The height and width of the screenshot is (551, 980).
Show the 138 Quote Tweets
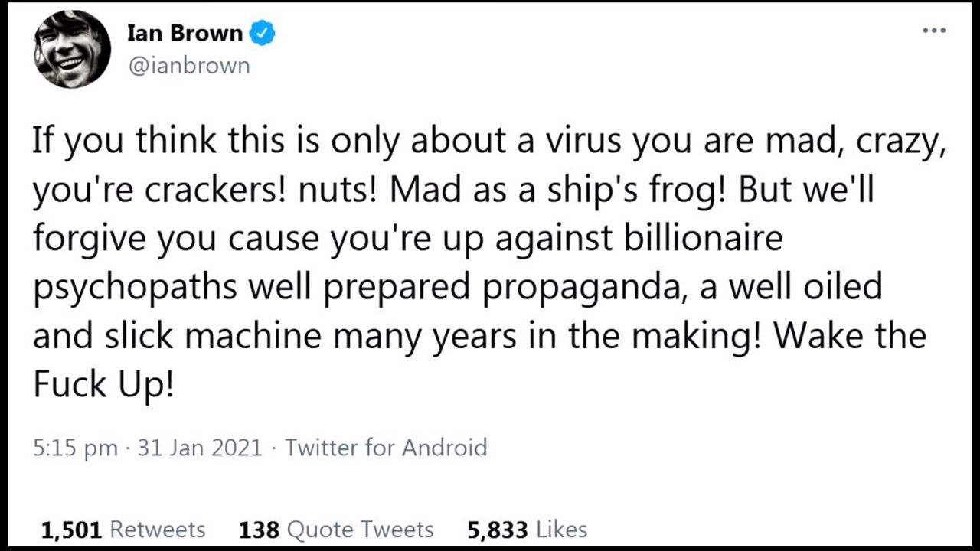(x=336, y=530)
